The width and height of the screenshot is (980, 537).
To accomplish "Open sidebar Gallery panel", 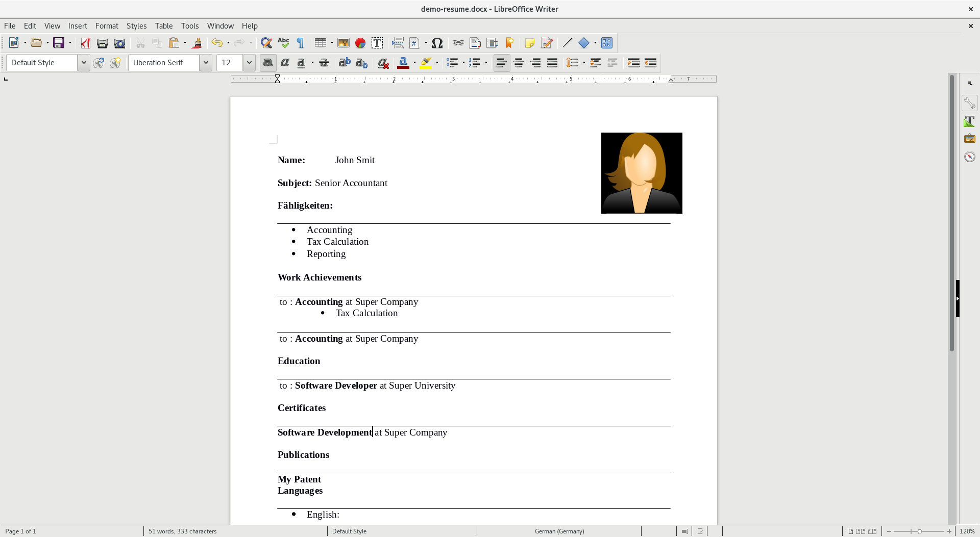I will pyautogui.click(x=969, y=139).
